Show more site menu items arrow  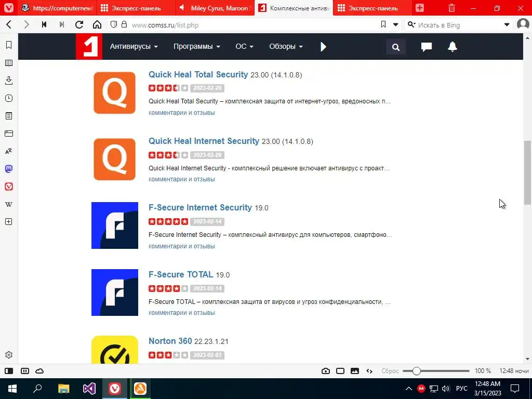[x=323, y=46]
